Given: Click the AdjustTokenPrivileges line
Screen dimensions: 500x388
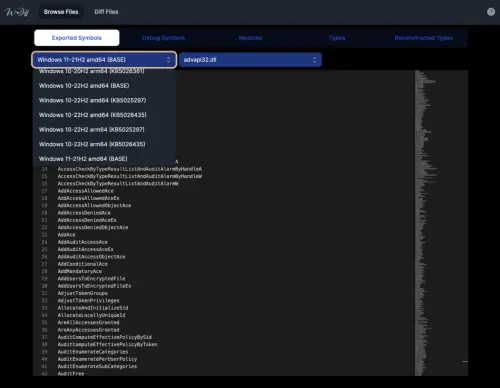Looking at the screenshot, I should point(88,301).
